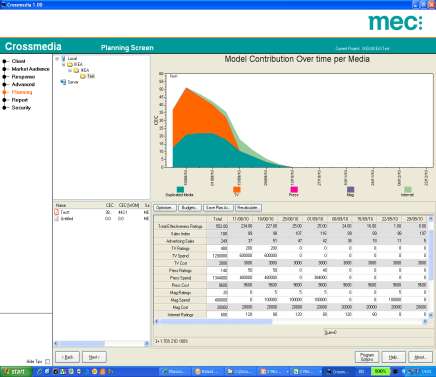The width and height of the screenshot is (436, 377).
Task: Collapse the Local tree node
Action: click(x=57, y=59)
